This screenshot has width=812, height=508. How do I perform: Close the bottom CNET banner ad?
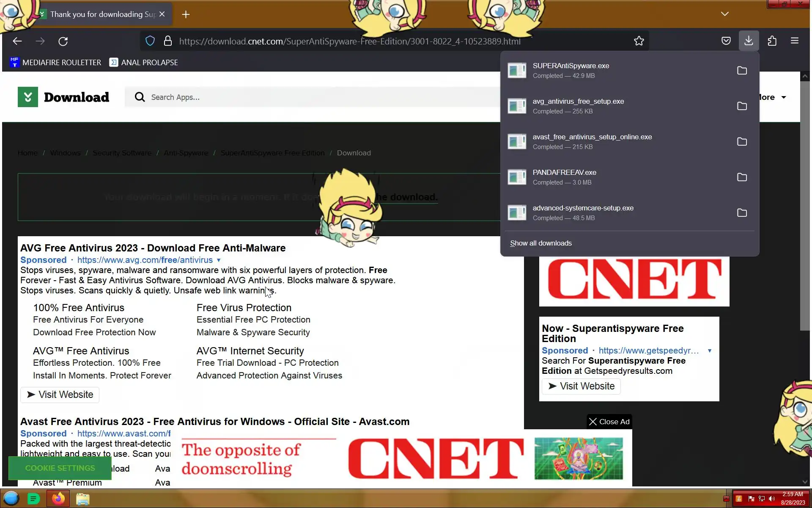[x=609, y=422]
